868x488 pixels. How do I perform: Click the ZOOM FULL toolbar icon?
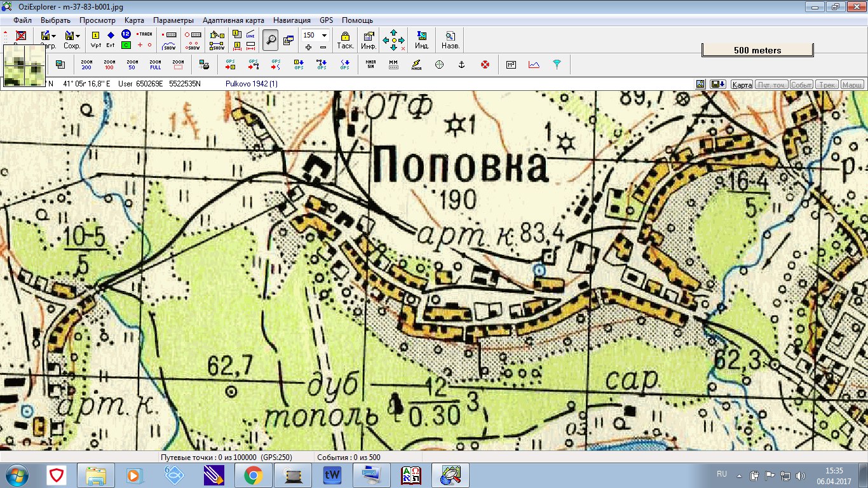pos(155,64)
